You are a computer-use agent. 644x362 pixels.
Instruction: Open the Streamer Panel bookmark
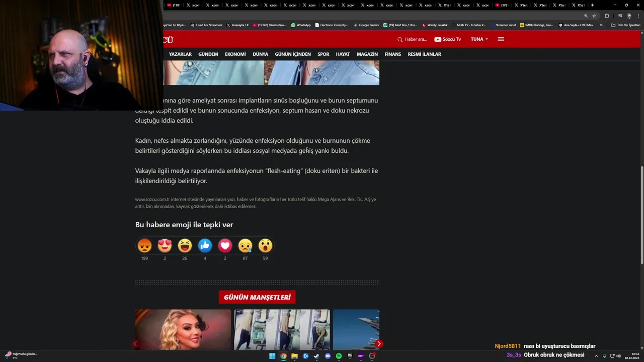click(503, 25)
